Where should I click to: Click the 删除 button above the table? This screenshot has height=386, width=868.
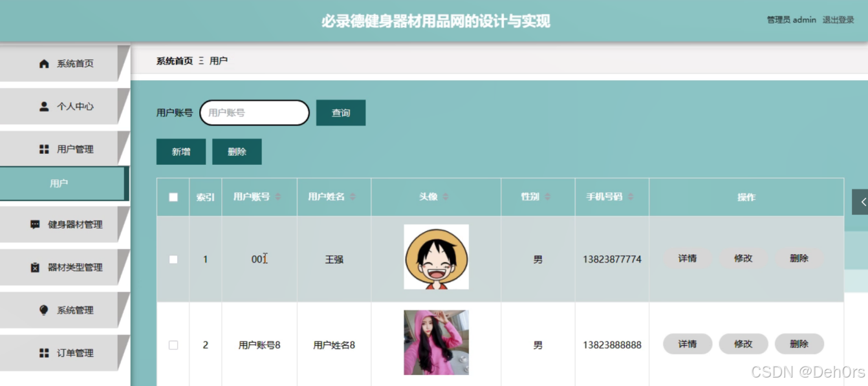(x=237, y=152)
